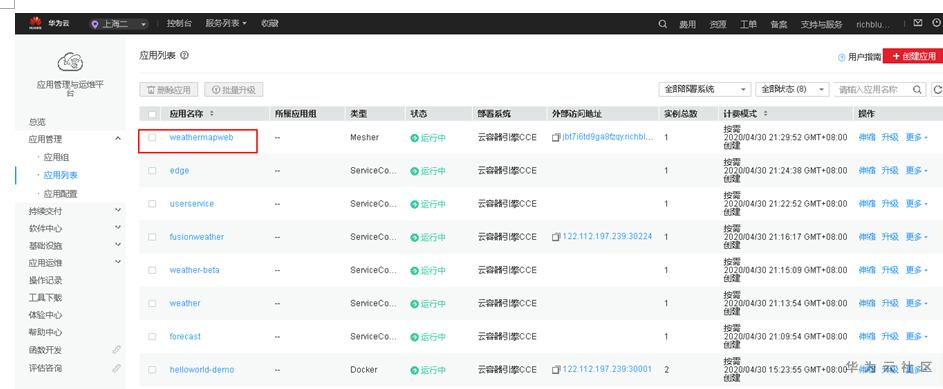
Task: Open 应用组 in the sidebar
Action: 56,158
